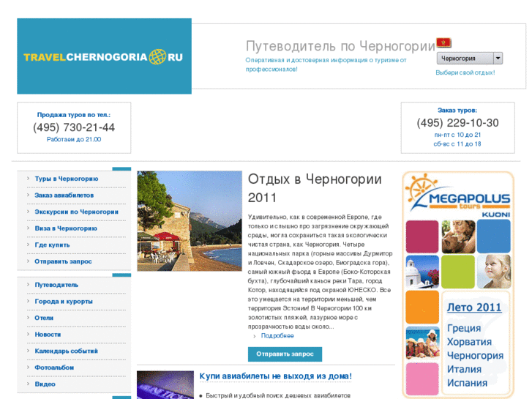
Task: Click the beach girls photo tile
Action: point(422,343)
